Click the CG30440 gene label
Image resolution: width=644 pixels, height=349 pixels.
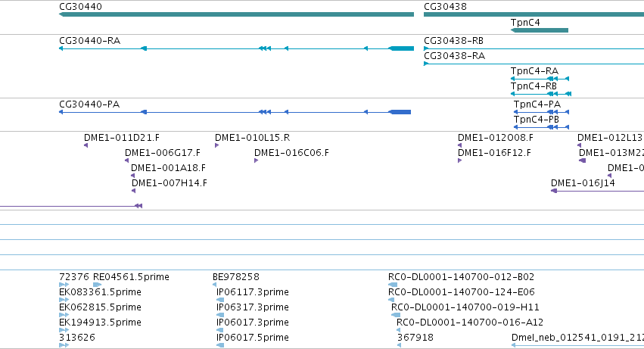80,7
